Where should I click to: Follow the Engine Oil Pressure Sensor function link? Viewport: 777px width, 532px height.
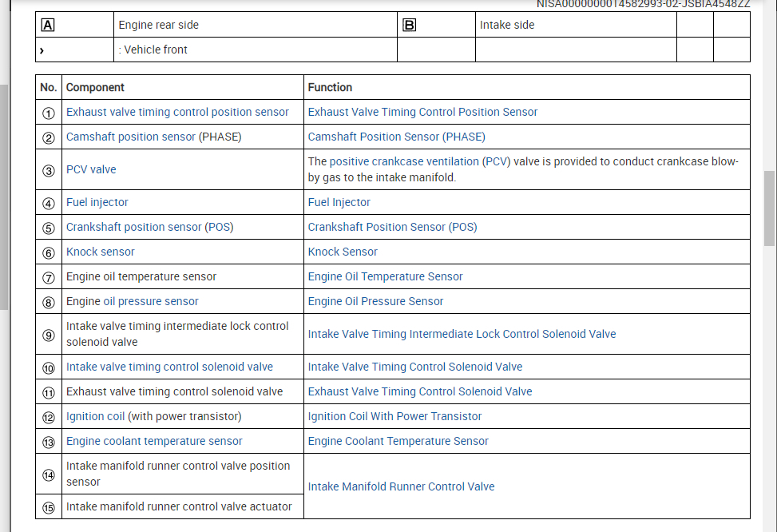375,301
